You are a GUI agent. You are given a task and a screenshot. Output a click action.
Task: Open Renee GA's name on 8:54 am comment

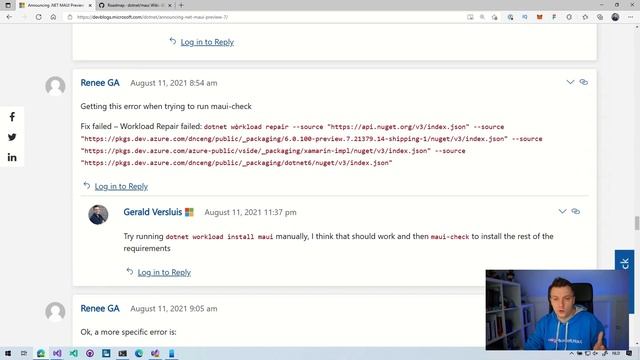point(100,83)
